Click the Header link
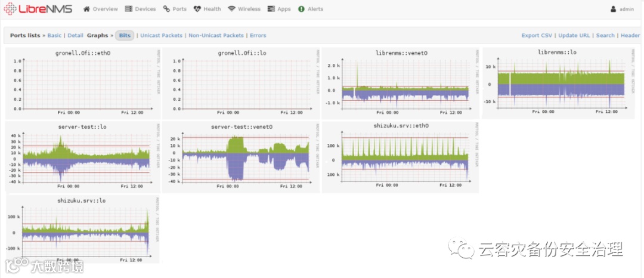The height and width of the screenshot is (278, 644). 630,35
